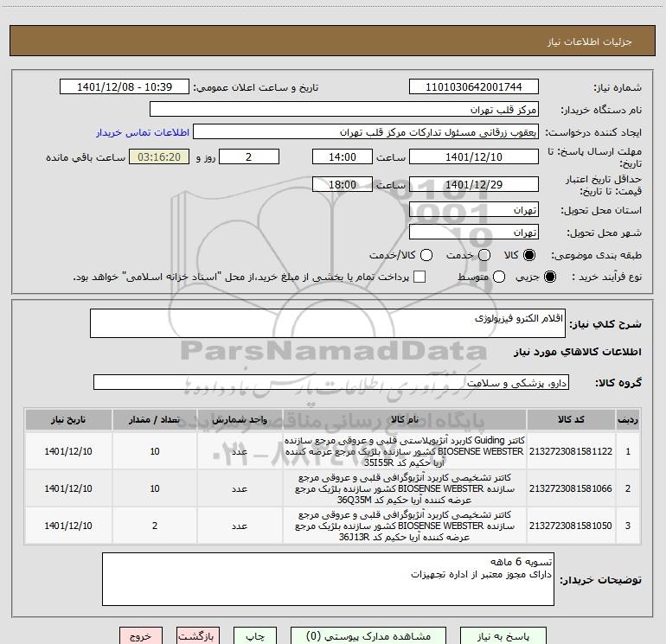Screen dimensions: 666x644
Task: Click unit عدد in row 2
Action: coord(240,488)
